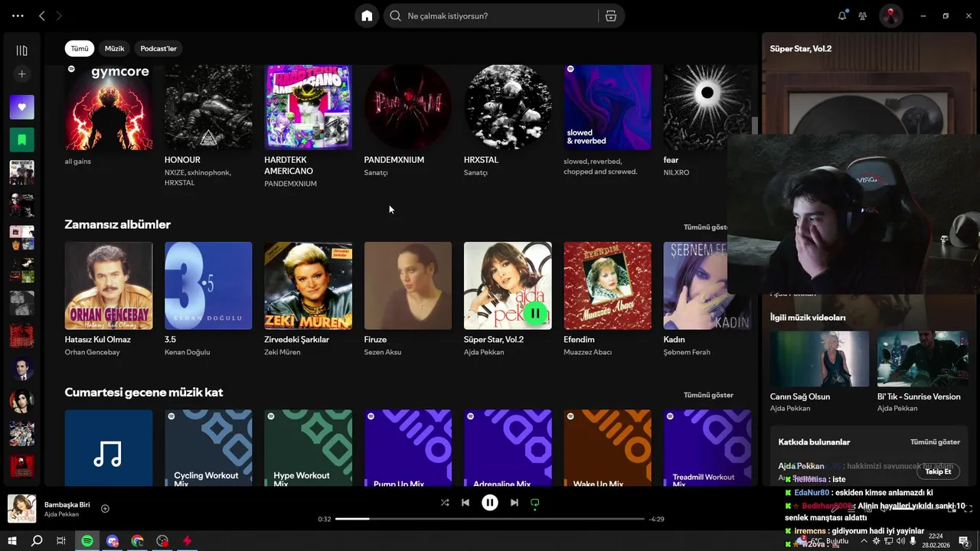Viewport: 980px width, 551px height.
Task: Open blue music-note playlist tile
Action: [x=109, y=448]
